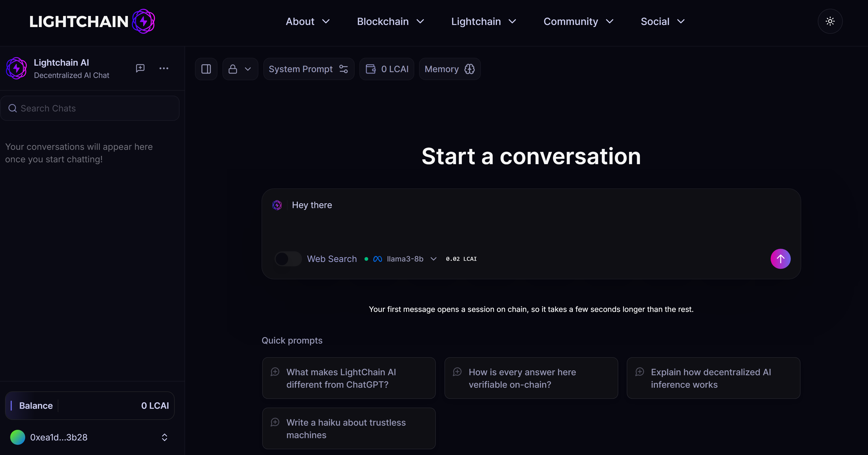Collapse the sidebar with the panel icon
This screenshot has width=868, height=455.
(x=206, y=69)
